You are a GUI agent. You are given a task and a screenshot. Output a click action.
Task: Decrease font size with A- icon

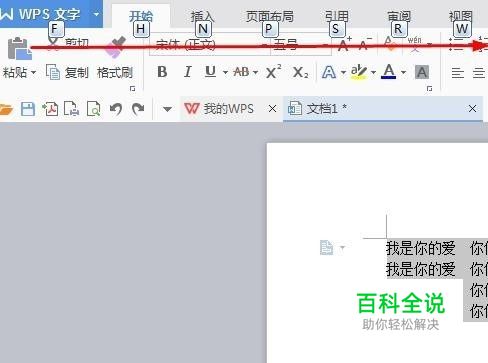click(x=365, y=44)
